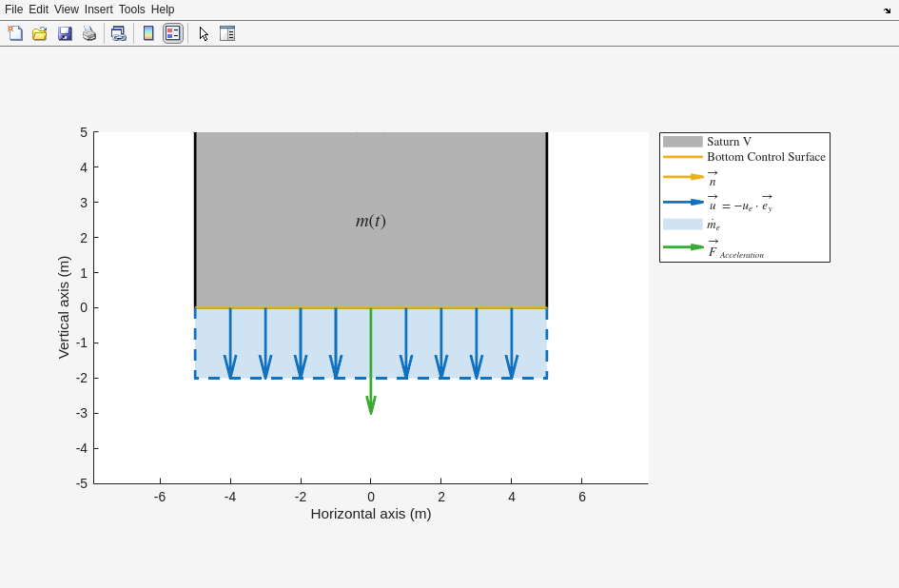Expand the Tools menu
Screen dimensions: 899x588
(x=132, y=10)
